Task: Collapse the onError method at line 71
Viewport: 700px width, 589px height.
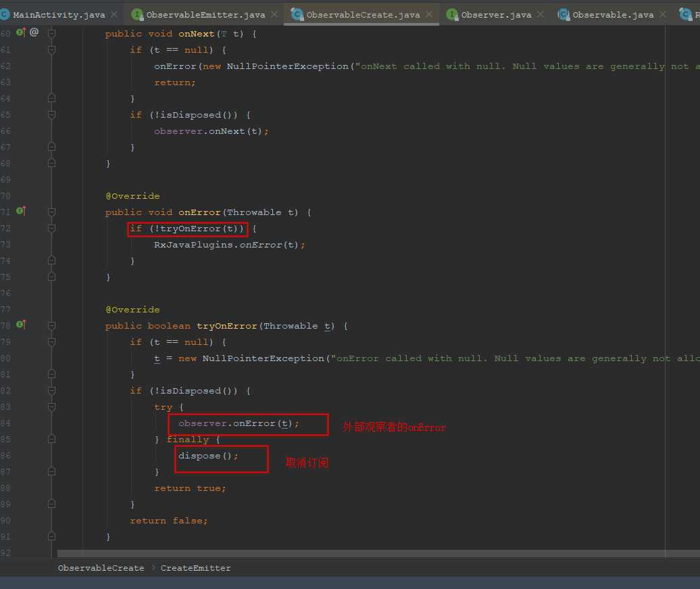Action: click(52, 212)
